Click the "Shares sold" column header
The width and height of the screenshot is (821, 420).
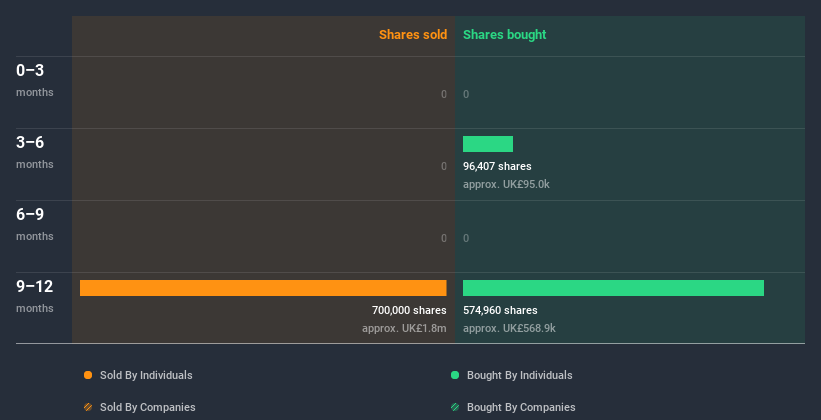pos(413,35)
